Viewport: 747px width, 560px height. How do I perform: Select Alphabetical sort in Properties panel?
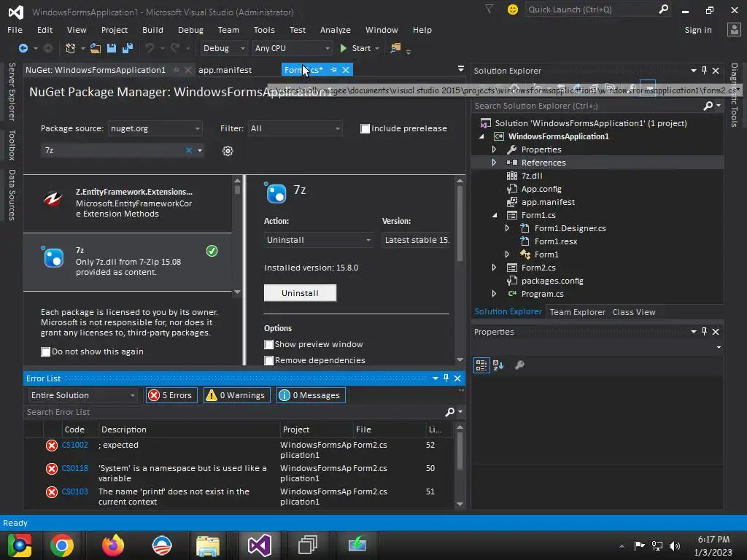click(x=498, y=365)
